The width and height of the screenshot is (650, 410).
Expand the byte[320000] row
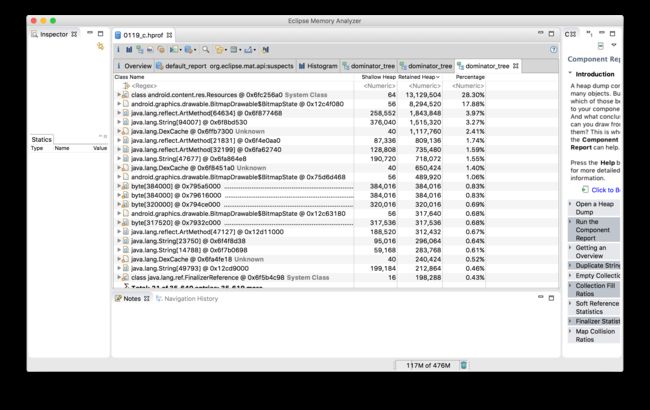pos(119,204)
